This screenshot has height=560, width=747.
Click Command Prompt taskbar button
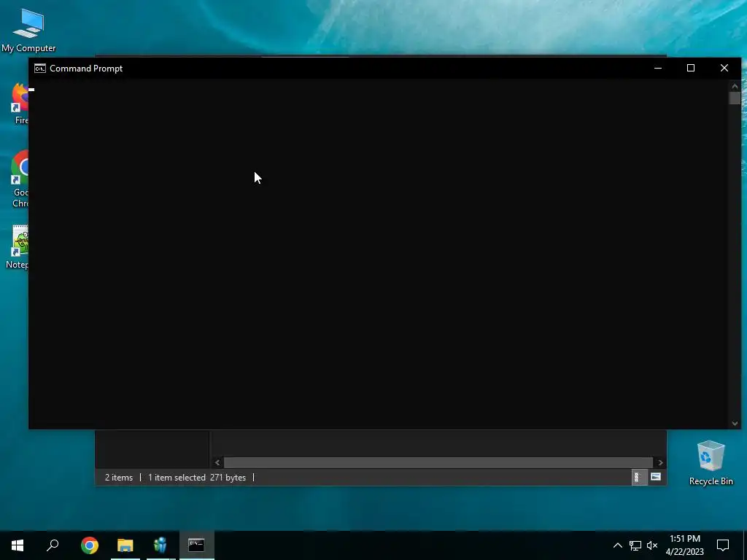click(196, 545)
